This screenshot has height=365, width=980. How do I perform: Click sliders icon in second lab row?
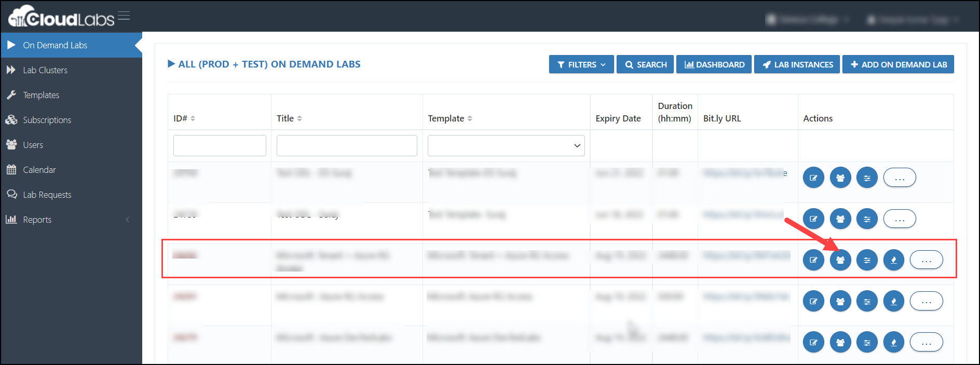pos(867,219)
